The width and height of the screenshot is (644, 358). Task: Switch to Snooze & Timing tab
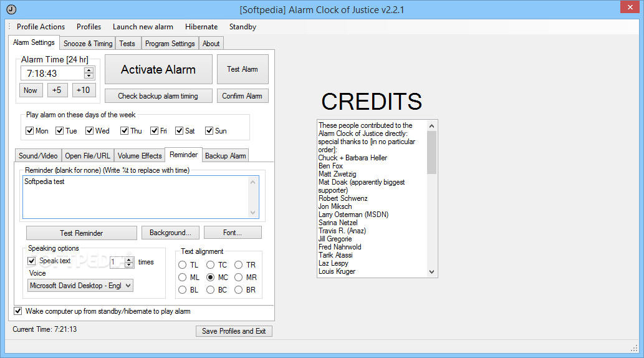[x=88, y=44]
